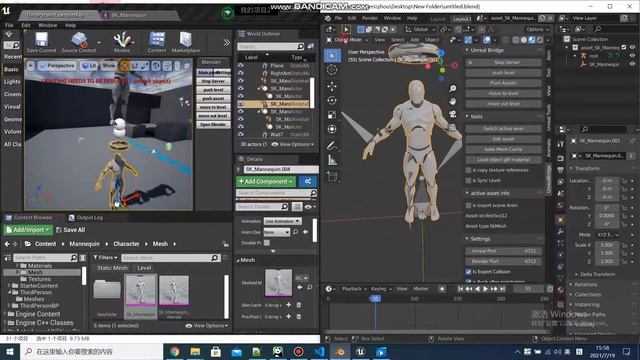The image size is (640, 360).
Task: Select the Blender Transform tool
Action: (332, 129)
